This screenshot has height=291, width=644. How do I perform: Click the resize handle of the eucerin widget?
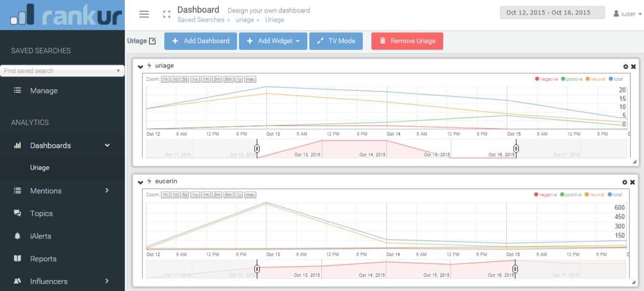[x=634, y=283]
